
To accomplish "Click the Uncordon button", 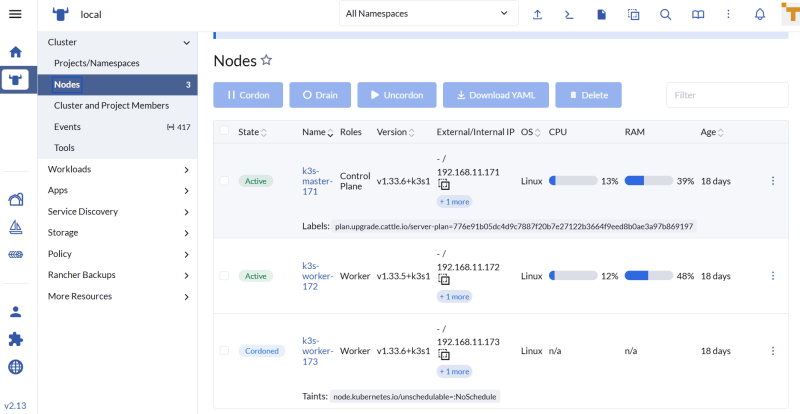I will (397, 95).
